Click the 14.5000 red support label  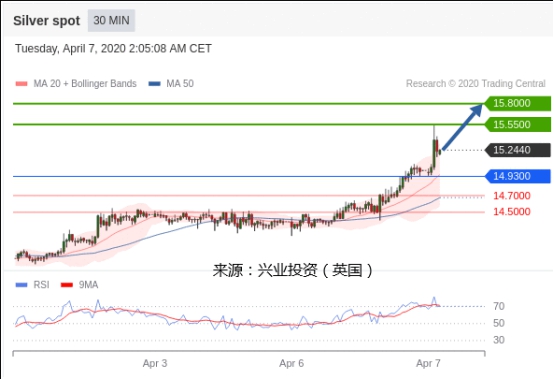click(512, 212)
